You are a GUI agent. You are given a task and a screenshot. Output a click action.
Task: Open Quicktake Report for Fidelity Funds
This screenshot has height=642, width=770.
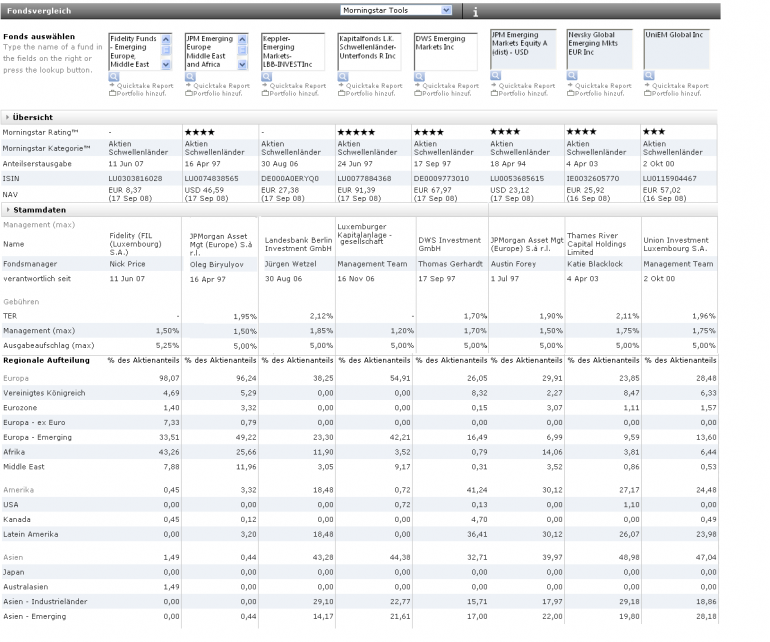pos(145,85)
